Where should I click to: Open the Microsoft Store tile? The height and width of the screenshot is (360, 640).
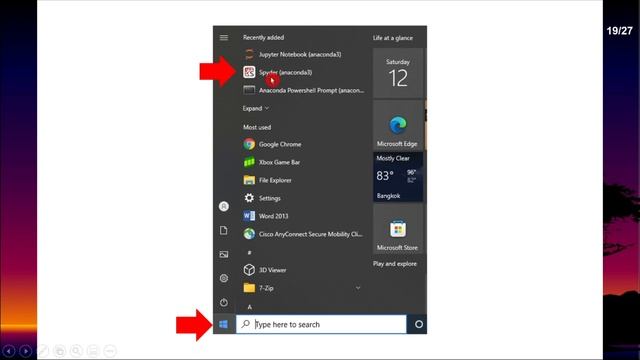click(x=398, y=229)
